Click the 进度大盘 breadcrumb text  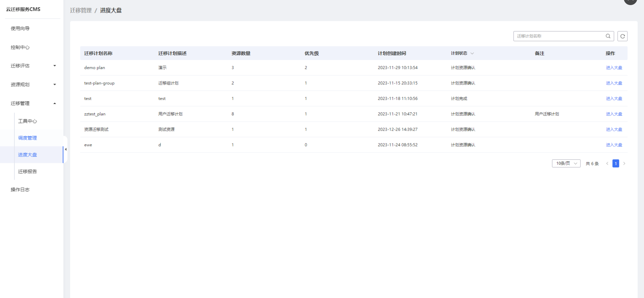point(111,10)
